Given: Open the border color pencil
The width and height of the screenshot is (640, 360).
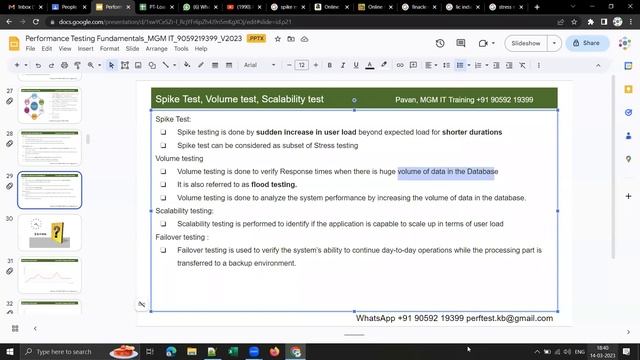Looking at the screenshot, I should pyautogui.click(x=201, y=65).
